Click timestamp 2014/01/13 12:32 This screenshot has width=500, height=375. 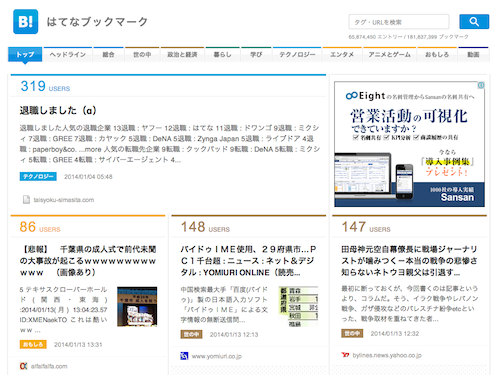pyautogui.click(x=395, y=334)
